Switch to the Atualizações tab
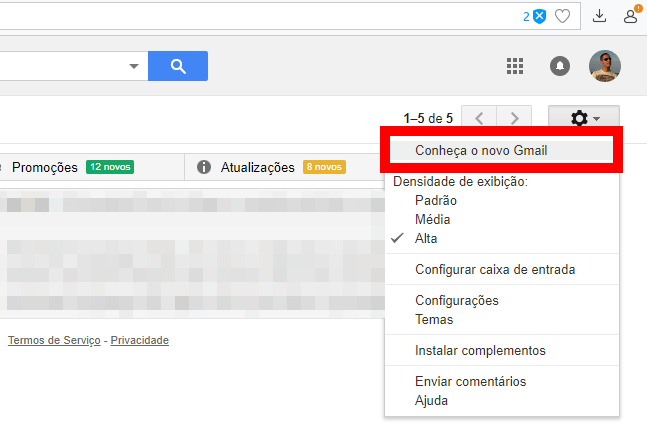Viewport: 647px width, 447px height. click(x=258, y=167)
